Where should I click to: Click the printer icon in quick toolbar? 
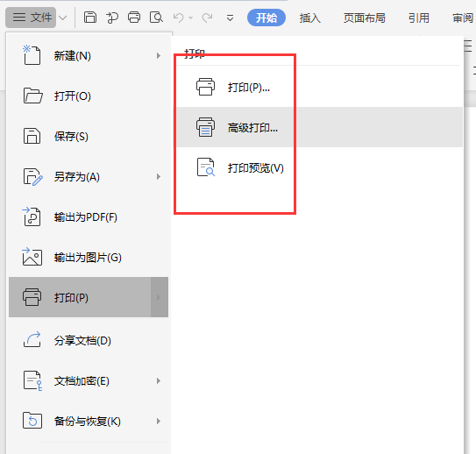pyautogui.click(x=134, y=18)
